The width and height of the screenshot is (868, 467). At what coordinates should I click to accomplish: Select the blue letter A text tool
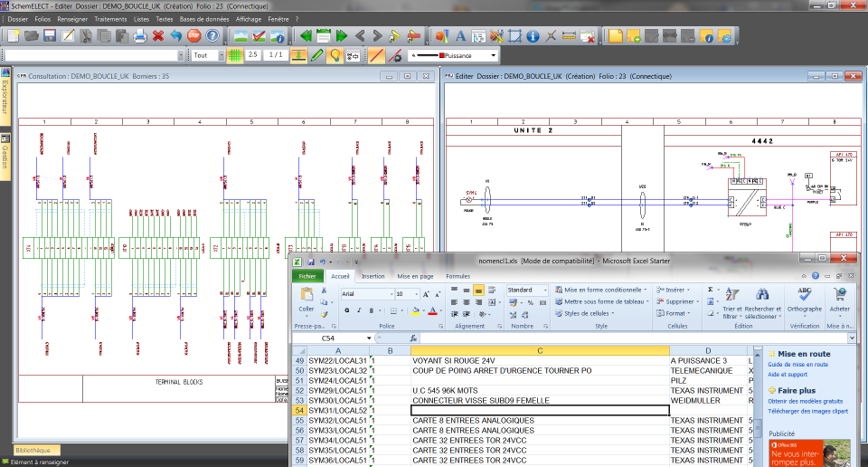pyautogui.click(x=460, y=36)
